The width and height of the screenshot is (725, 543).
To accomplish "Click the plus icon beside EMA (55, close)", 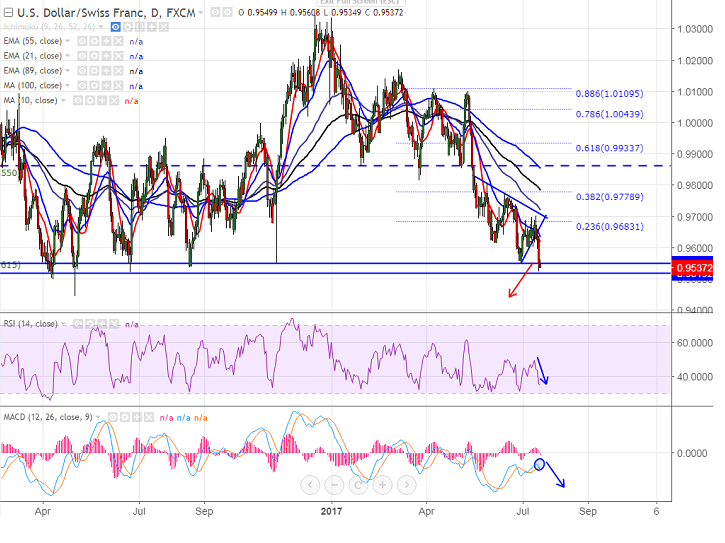I will tap(106, 41).
